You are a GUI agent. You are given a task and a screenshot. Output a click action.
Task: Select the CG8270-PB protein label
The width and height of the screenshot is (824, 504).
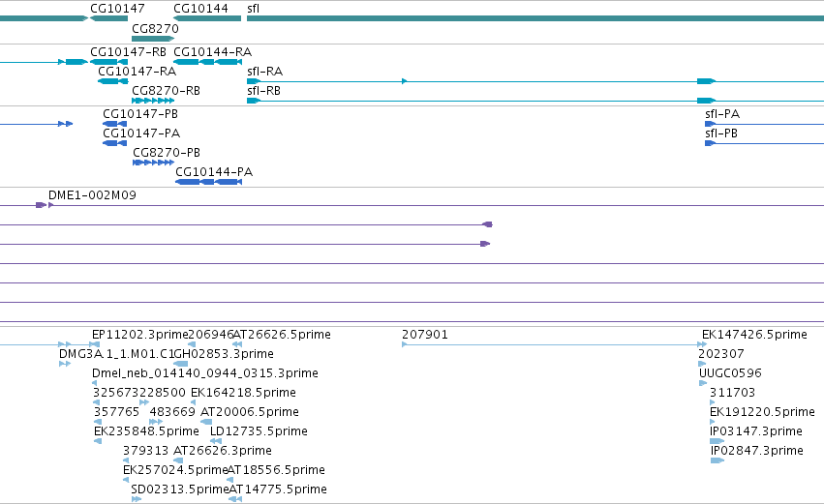click(167, 153)
